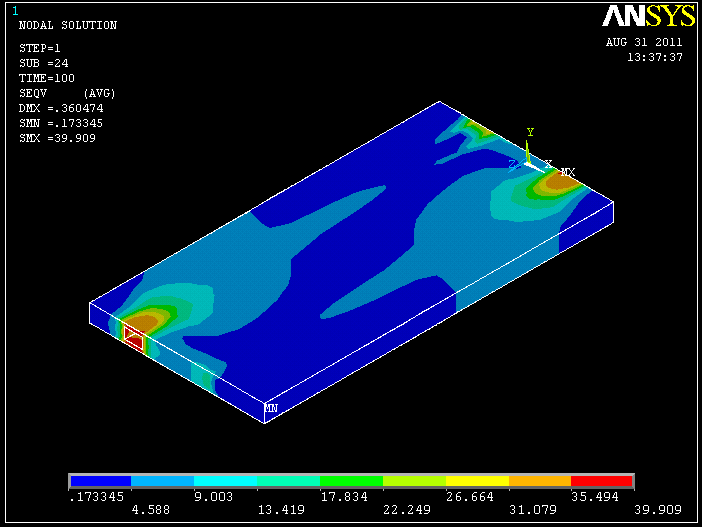Click the MN minimum stress marker

coord(271,408)
